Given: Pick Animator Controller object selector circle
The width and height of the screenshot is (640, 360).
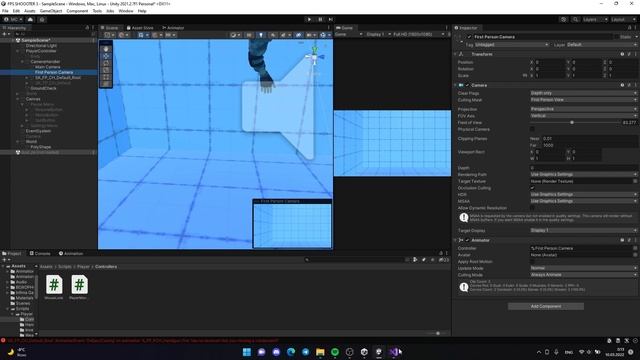Looking at the screenshot, I should click(635, 248).
